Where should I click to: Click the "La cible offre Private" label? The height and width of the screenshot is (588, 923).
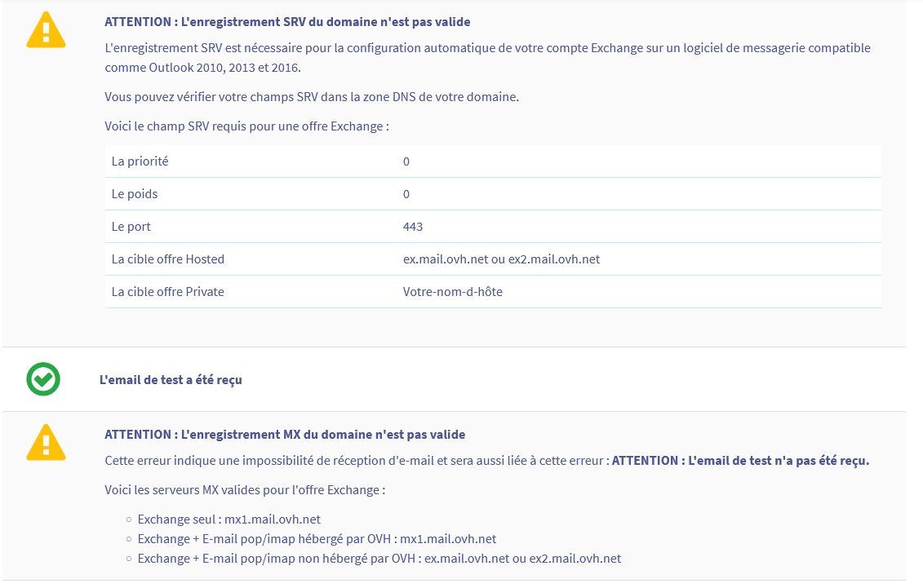[x=168, y=292]
